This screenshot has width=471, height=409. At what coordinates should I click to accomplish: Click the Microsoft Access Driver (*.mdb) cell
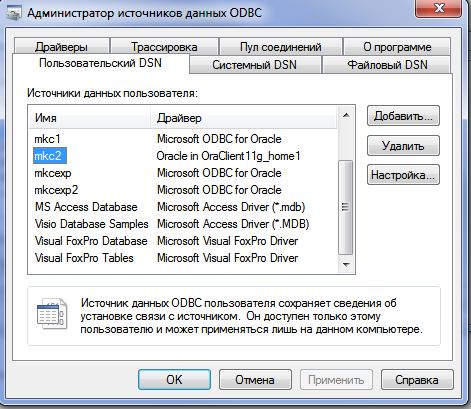(231, 207)
